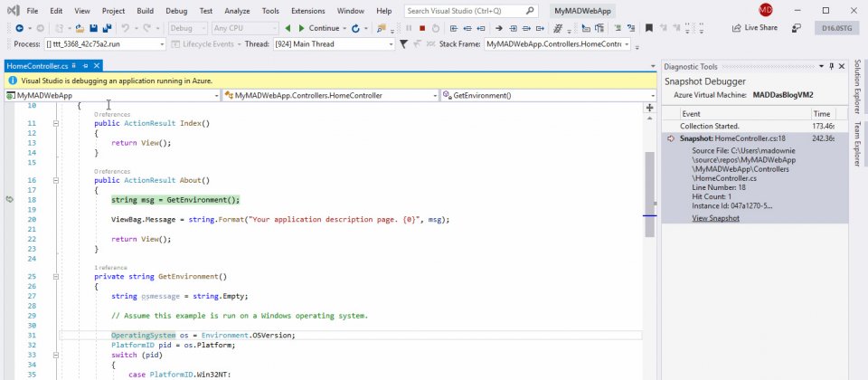The height and width of the screenshot is (380, 868).
Task: Click the highlighted GetEnvironment() line 18
Action: pos(175,200)
